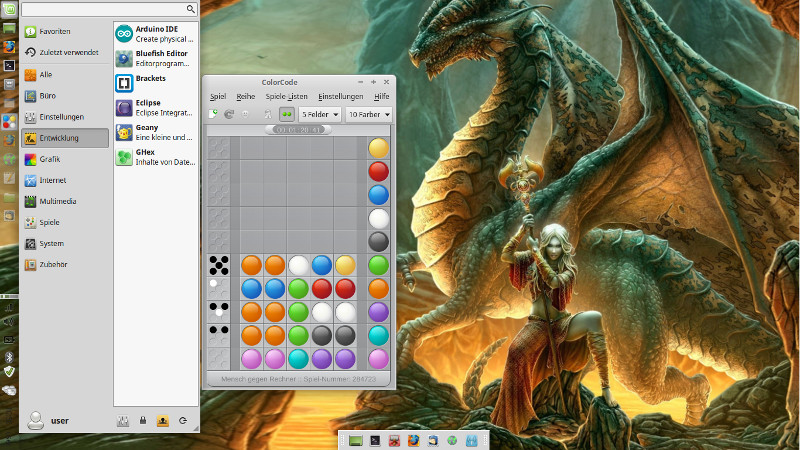Click the switch user icon in footer
The image size is (800, 450).
click(x=163, y=421)
